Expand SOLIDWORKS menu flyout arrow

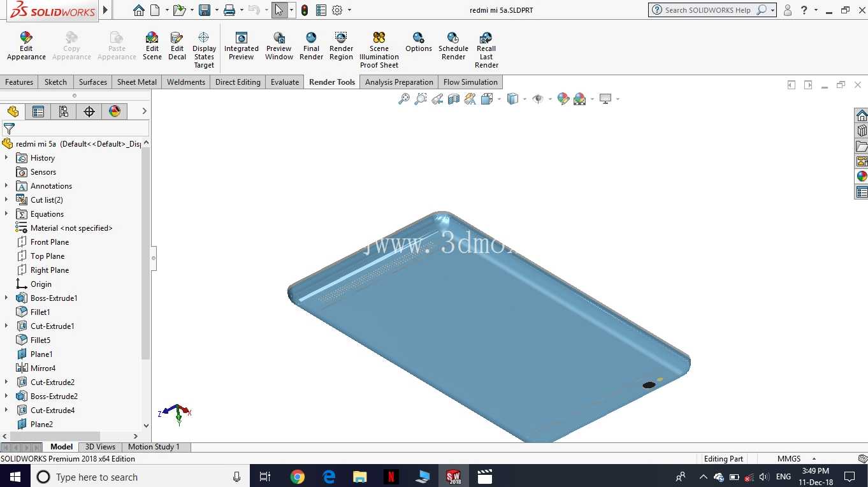tap(105, 10)
